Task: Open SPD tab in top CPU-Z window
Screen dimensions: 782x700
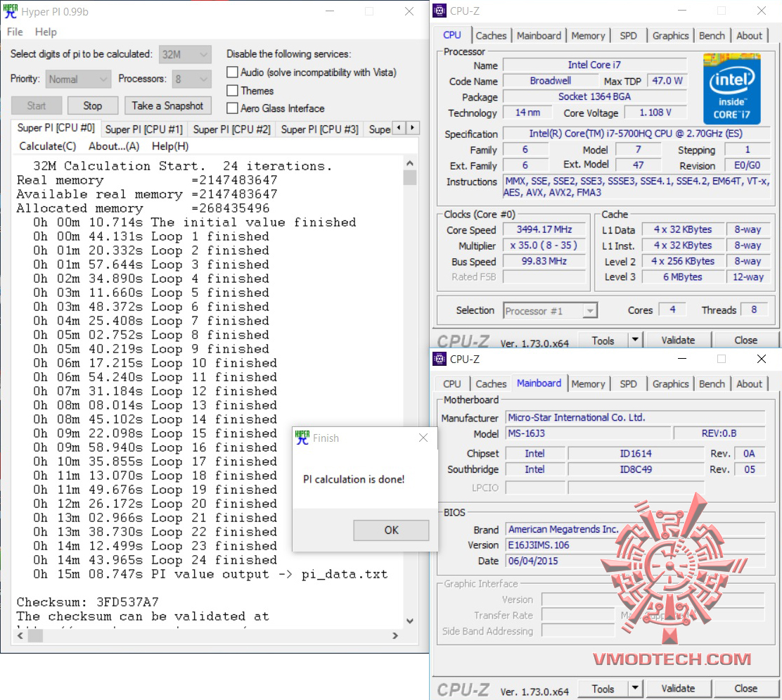Action: pos(628,35)
